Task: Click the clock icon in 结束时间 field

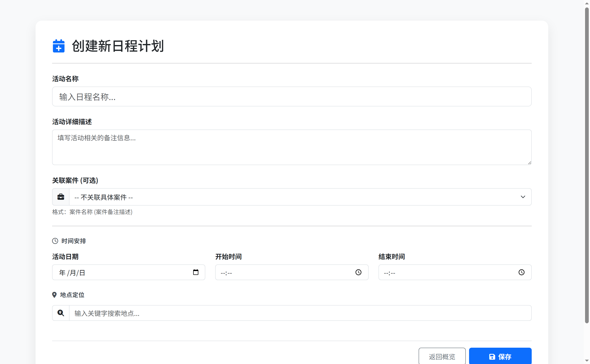Action: pos(521,272)
